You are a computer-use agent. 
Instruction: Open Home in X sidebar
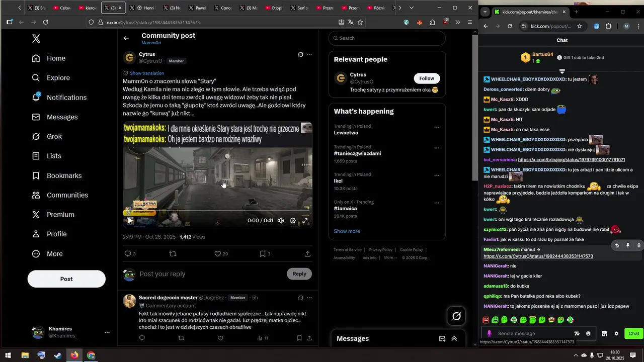click(x=49, y=58)
